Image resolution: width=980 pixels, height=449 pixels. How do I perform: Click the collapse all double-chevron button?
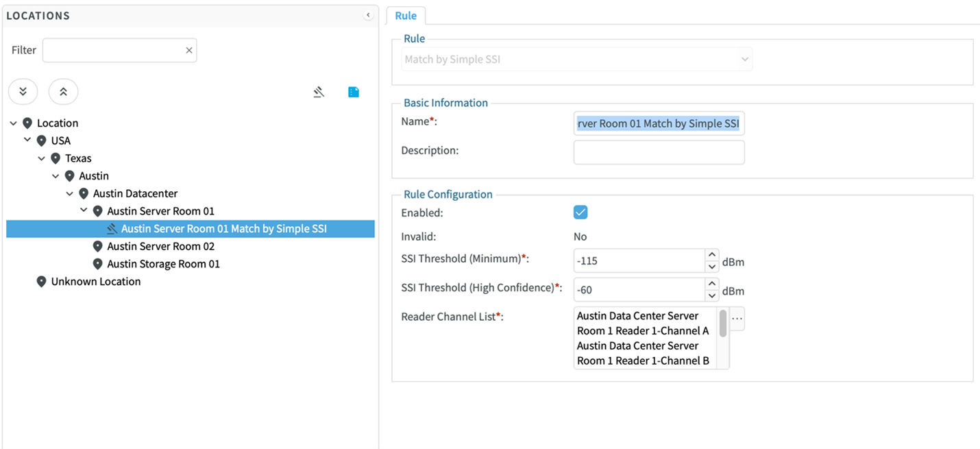[x=63, y=91]
